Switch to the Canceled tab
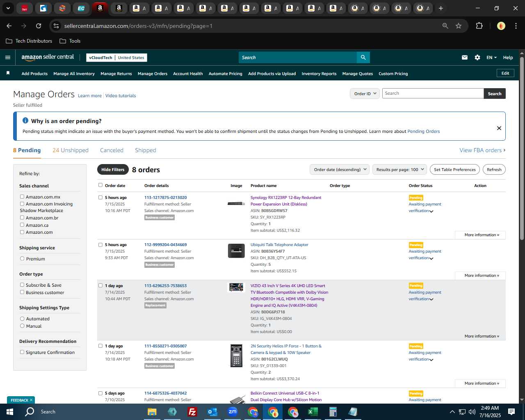 112,150
